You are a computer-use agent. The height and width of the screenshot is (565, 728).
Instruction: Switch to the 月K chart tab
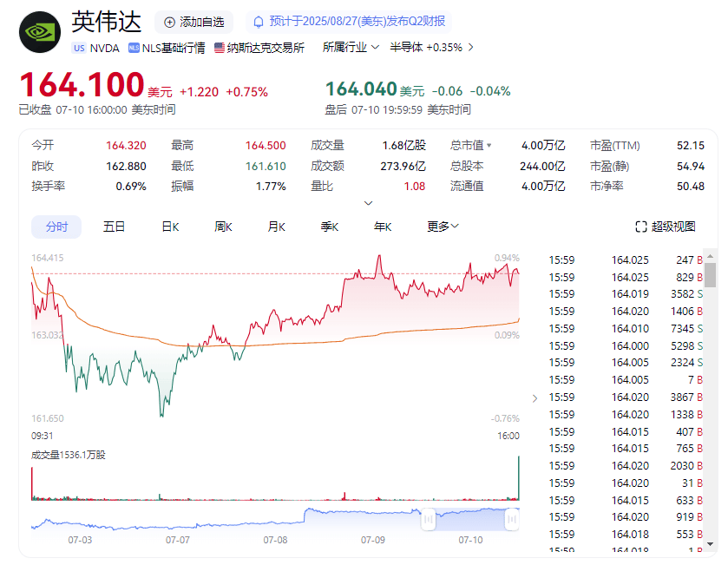(275, 226)
